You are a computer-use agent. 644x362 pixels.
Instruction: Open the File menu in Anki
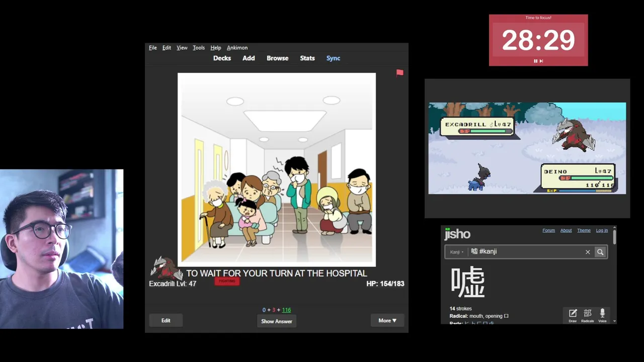(153, 48)
